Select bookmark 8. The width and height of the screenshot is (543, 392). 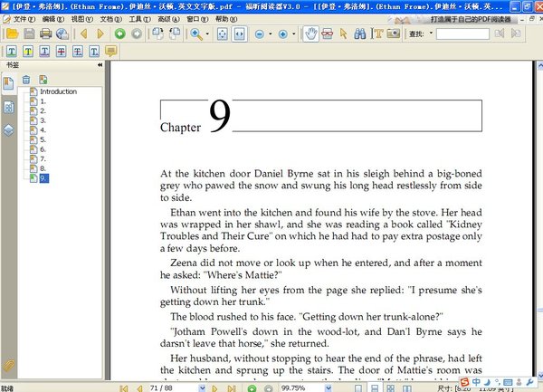[x=43, y=168]
